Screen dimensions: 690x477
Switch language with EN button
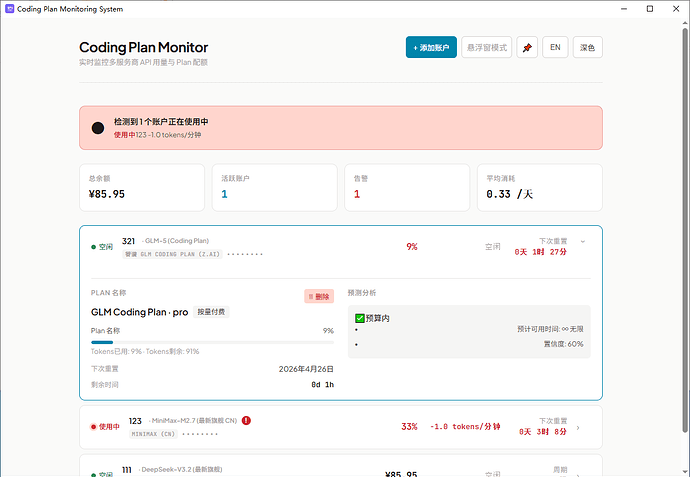[555, 47]
